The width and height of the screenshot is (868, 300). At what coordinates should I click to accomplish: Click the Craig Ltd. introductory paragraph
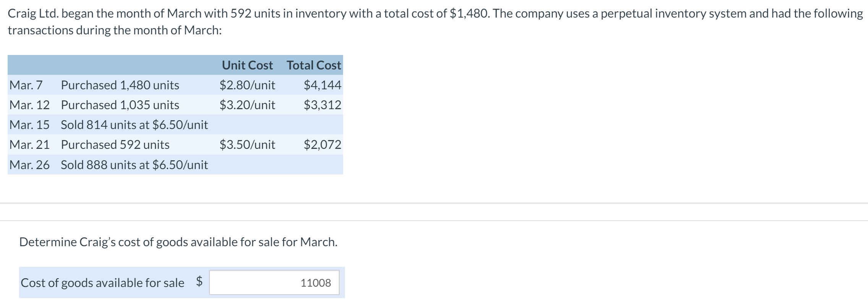[435, 22]
